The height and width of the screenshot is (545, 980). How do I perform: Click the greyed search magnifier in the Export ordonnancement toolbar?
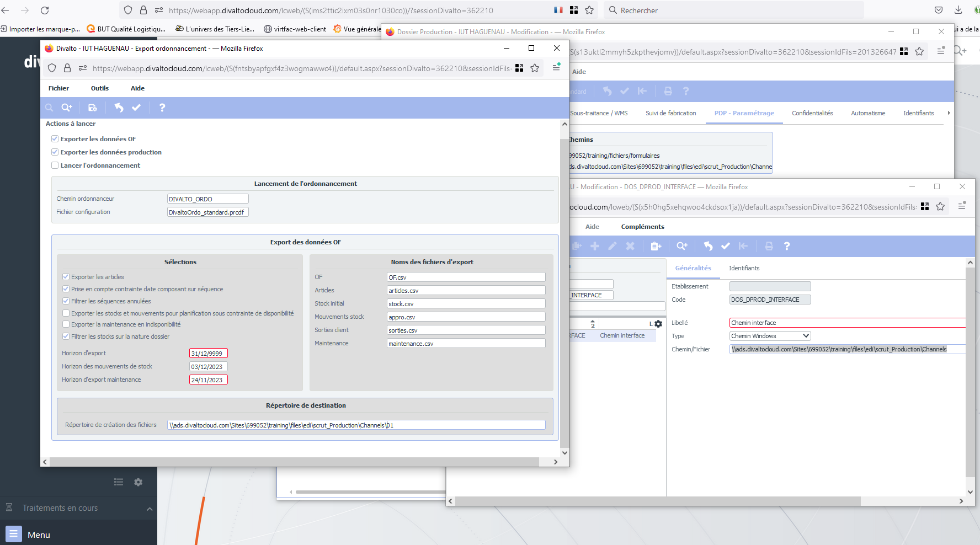pyautogui.click(x=49, y=108)
